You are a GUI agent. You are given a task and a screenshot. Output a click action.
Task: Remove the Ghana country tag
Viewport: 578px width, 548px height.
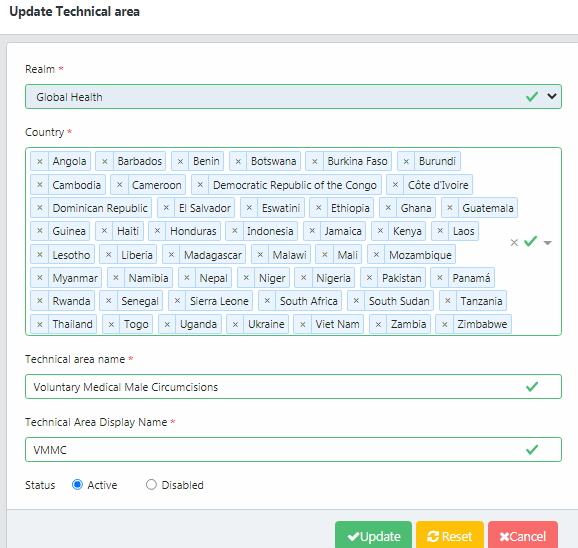coord(388,208)
